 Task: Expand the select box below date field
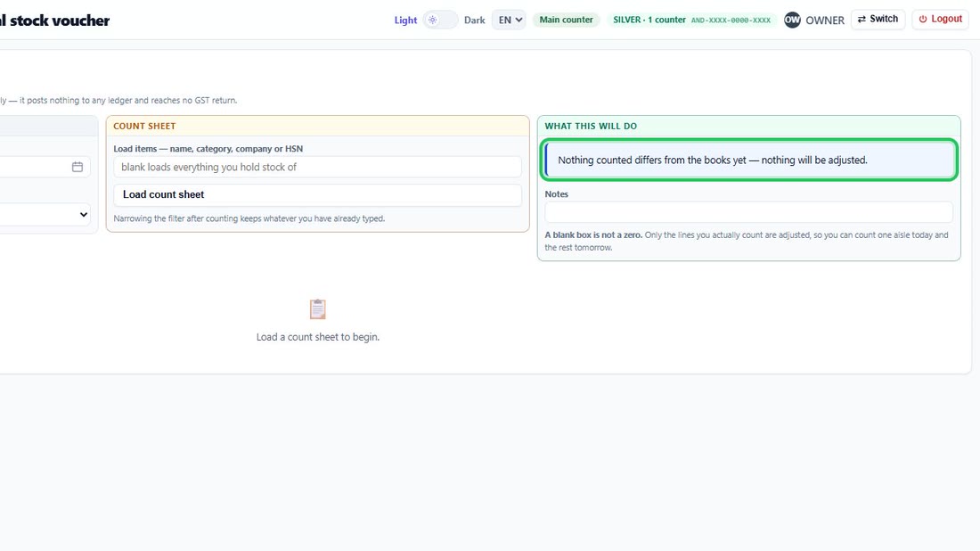click(45, 215)
